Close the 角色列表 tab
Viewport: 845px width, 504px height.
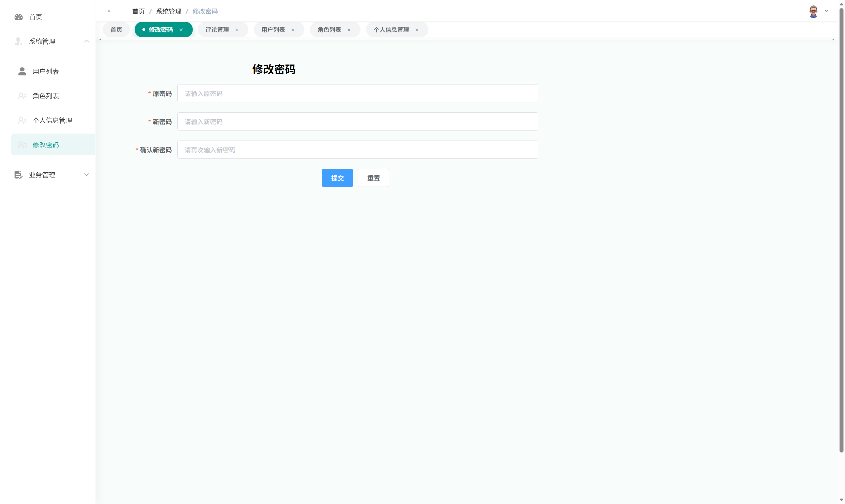349,30
